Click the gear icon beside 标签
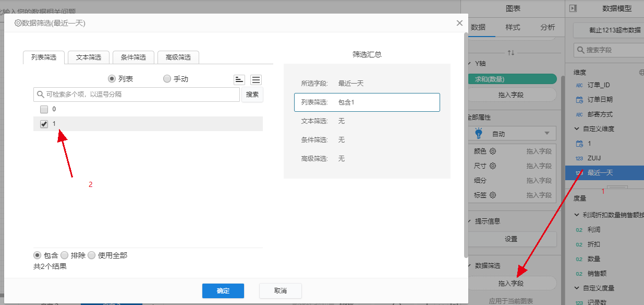The height and width of the screenshot is (305, 644). [x=492, y=195]
